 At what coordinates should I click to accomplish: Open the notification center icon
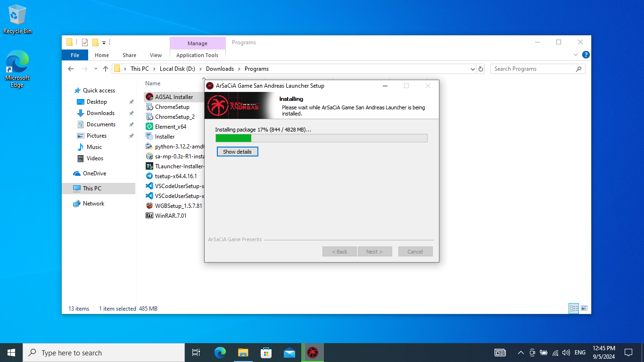pyautogui.click(x=628, y=352)
